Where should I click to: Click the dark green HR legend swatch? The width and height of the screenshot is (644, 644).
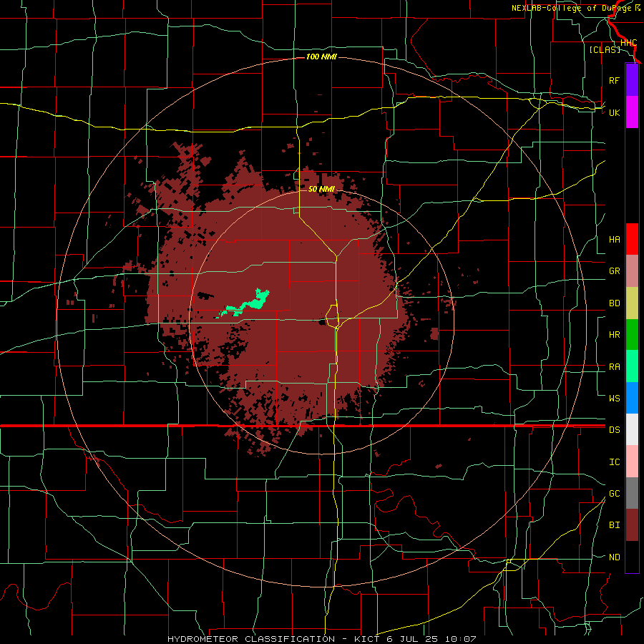pos(632,335)
